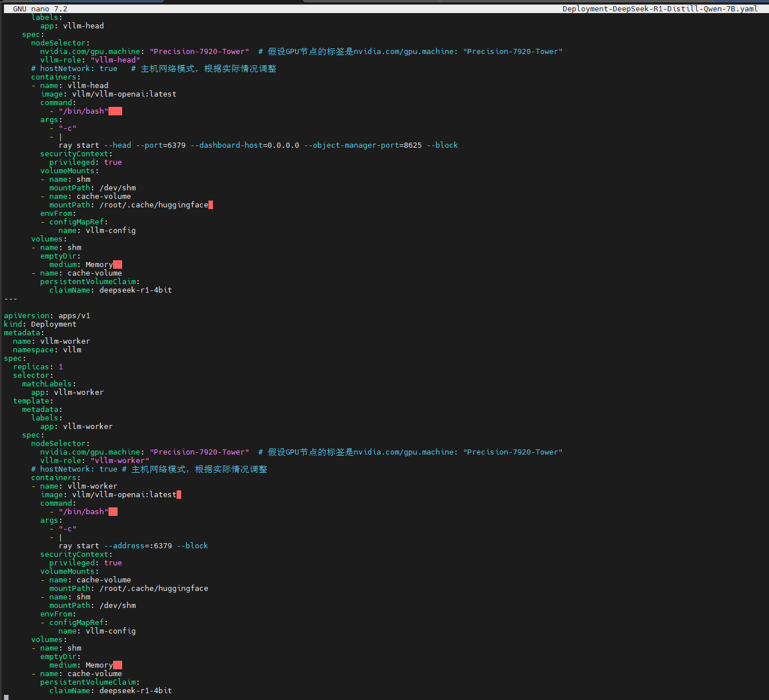769x700 pixels.
Task: Click the 'vllm-role: "vllm-head"' line
Action: (90, 60)
